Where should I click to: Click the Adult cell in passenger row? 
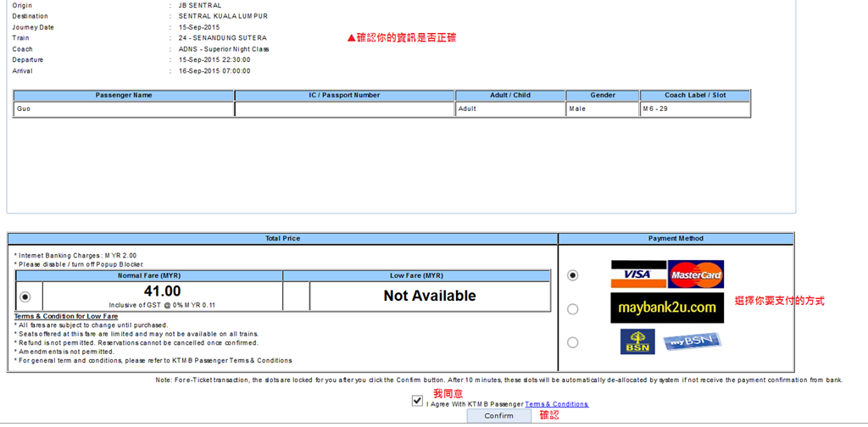click(510, 109)
